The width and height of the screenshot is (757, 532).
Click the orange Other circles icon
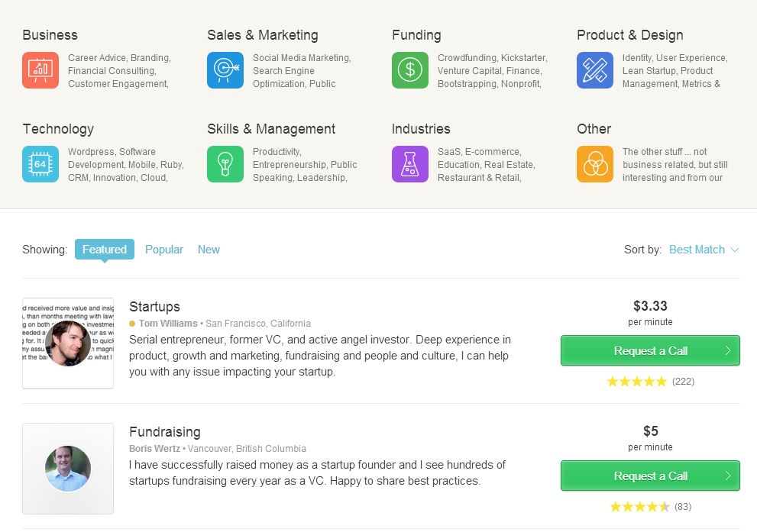click(595, 164)
